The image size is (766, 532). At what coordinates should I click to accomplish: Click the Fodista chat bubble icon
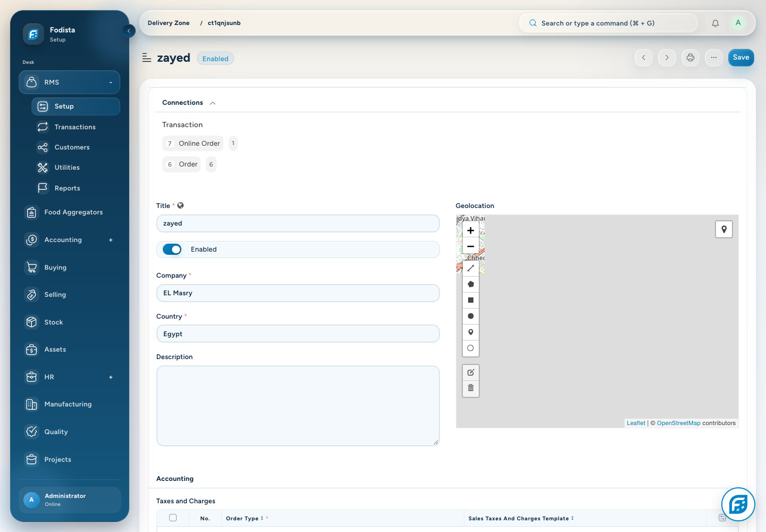click(x=738, y=504)
